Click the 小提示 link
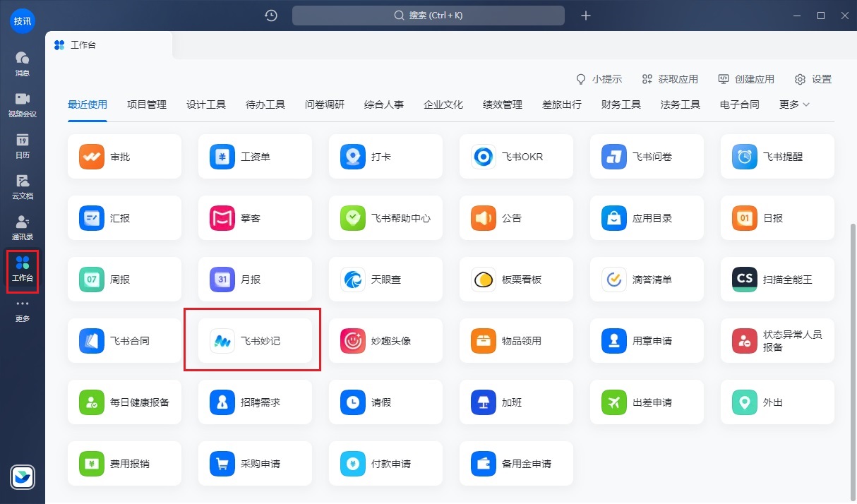 pos(598,79)
